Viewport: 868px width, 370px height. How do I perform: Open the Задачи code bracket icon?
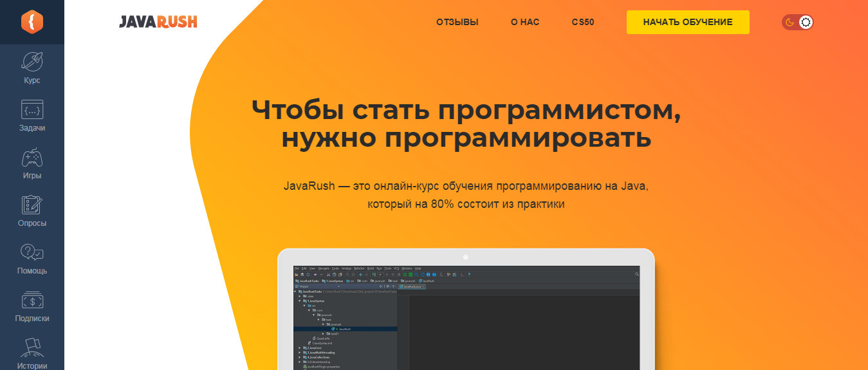point(32,109)
